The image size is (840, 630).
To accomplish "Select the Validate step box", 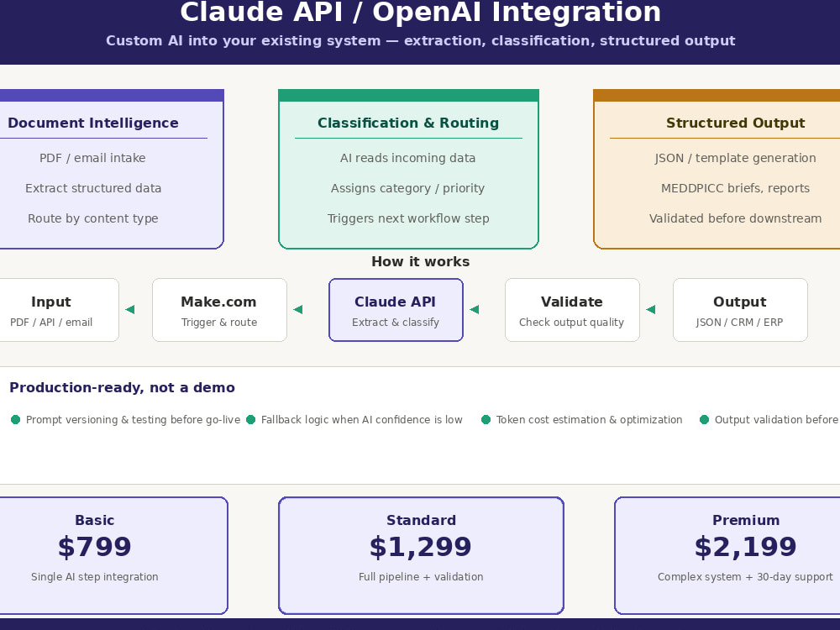I will 572,310.
